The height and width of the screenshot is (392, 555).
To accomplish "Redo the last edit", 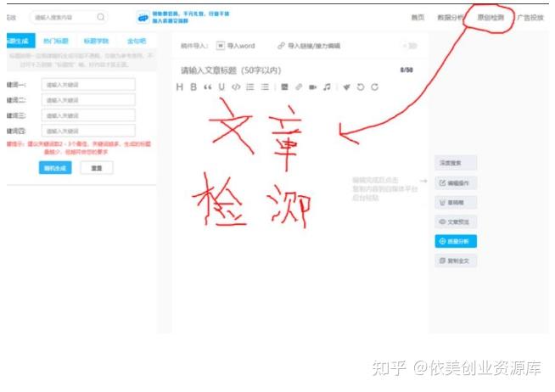I will [x=375, y=87].
